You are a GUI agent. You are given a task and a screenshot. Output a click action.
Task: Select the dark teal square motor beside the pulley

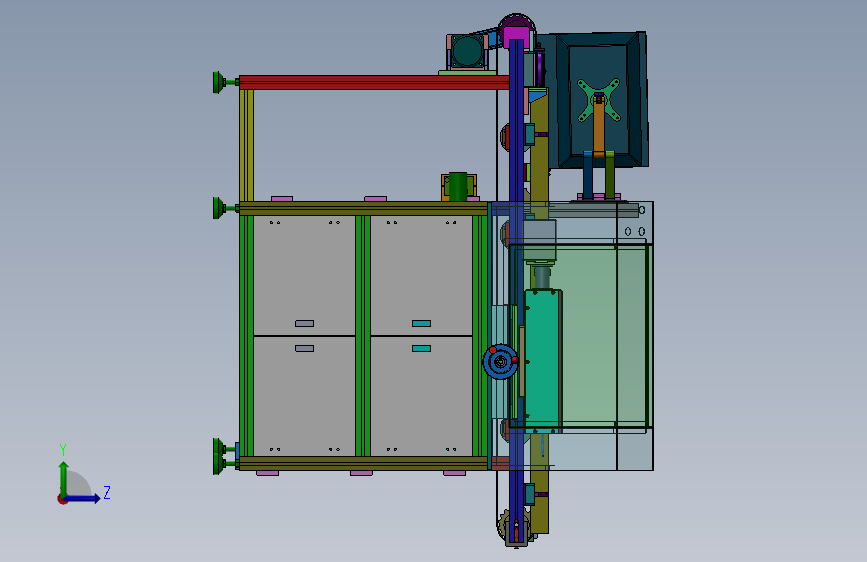467,51
